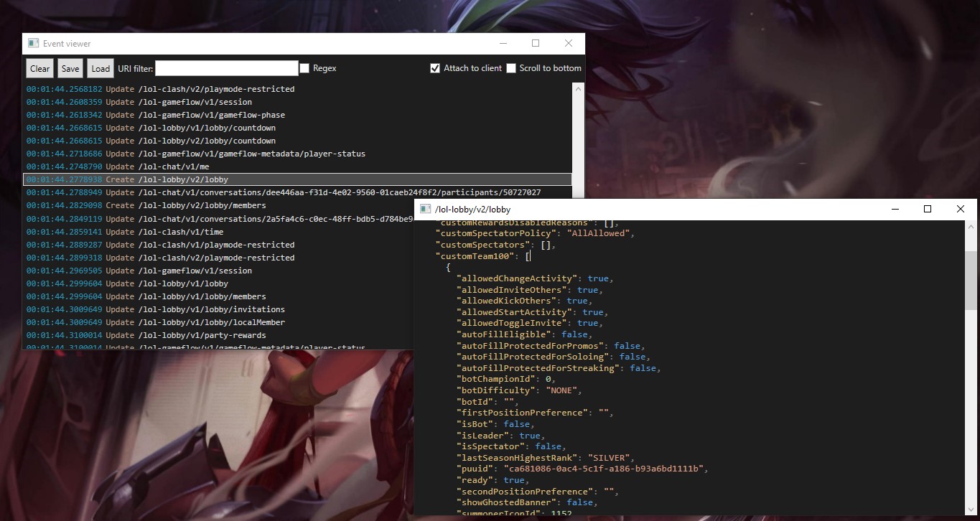Click the "allowedInviteOthers" JSON line
This screenshot has width=980, height=521.
tap(530, 290)
